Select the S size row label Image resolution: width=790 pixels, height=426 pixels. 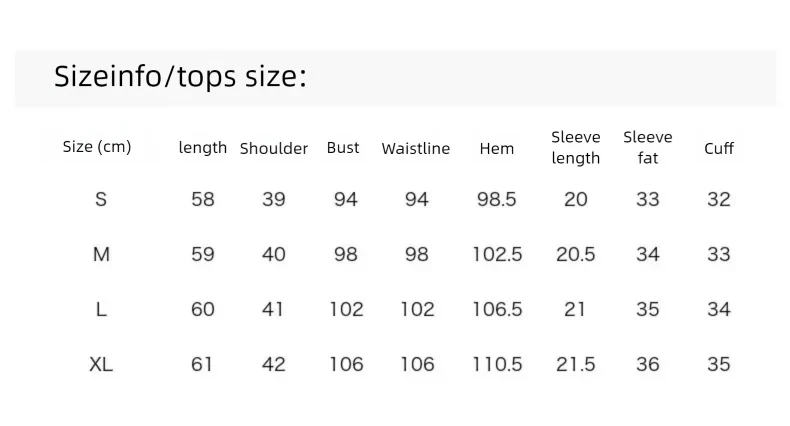pyautogui.click(x=101, y=199)
